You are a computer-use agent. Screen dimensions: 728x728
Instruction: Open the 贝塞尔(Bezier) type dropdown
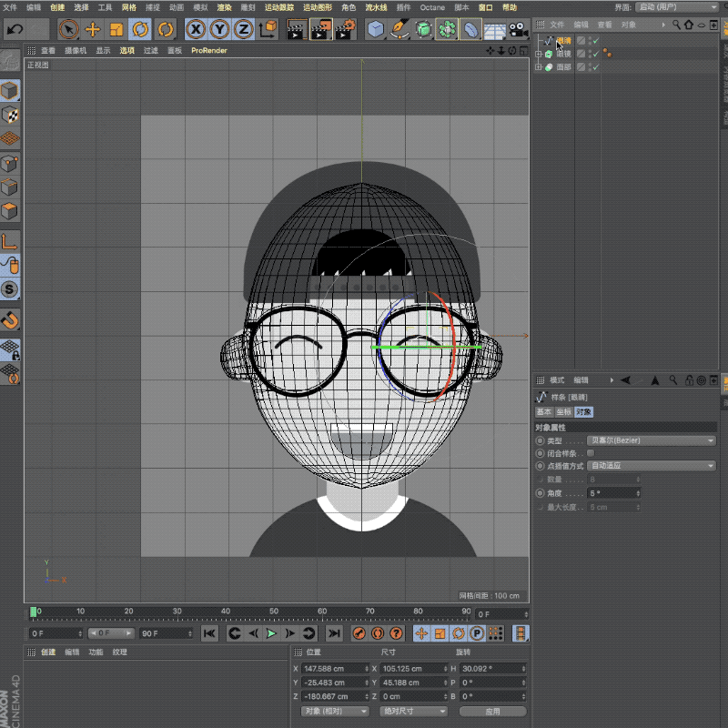coord(652,440)
